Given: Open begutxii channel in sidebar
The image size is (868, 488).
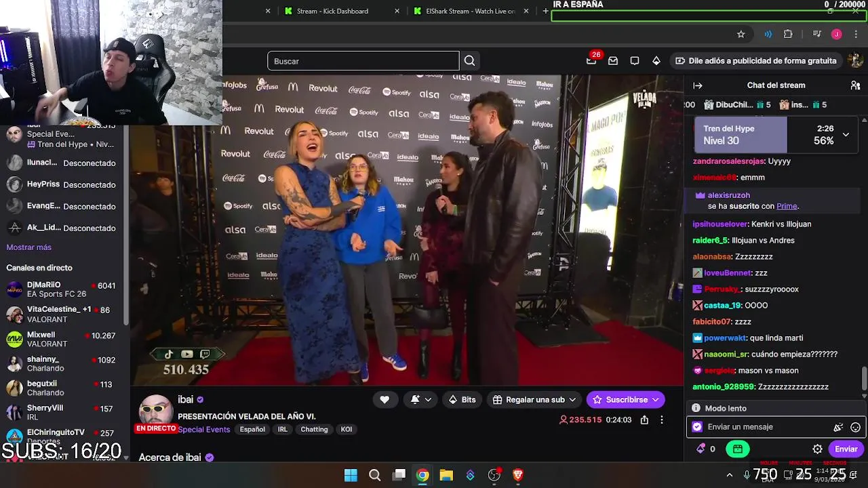Looking at the screenshot, I should (62, 388).
